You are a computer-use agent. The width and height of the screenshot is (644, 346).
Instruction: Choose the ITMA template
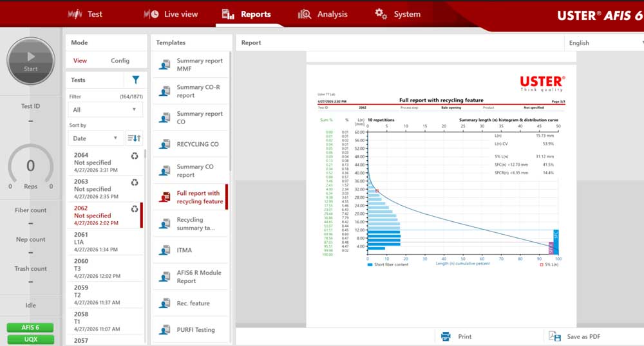[191, 250]
